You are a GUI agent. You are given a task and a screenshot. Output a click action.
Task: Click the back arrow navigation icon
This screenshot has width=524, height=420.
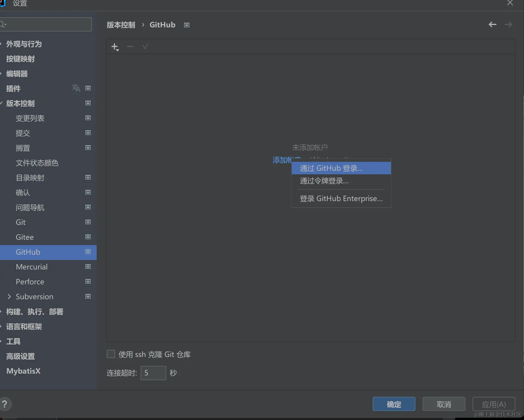(492, 24)
